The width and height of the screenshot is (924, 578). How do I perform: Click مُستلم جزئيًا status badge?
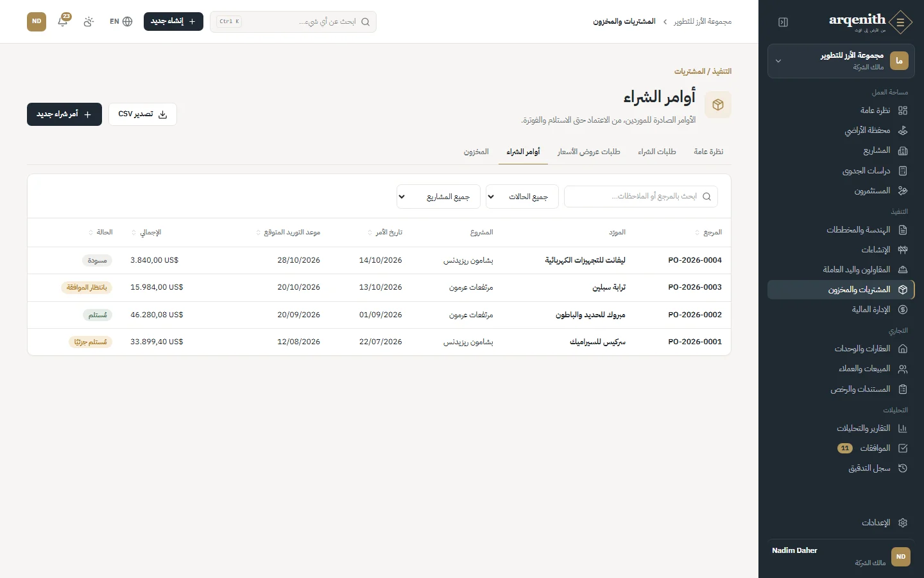click(x=90, y=342)
